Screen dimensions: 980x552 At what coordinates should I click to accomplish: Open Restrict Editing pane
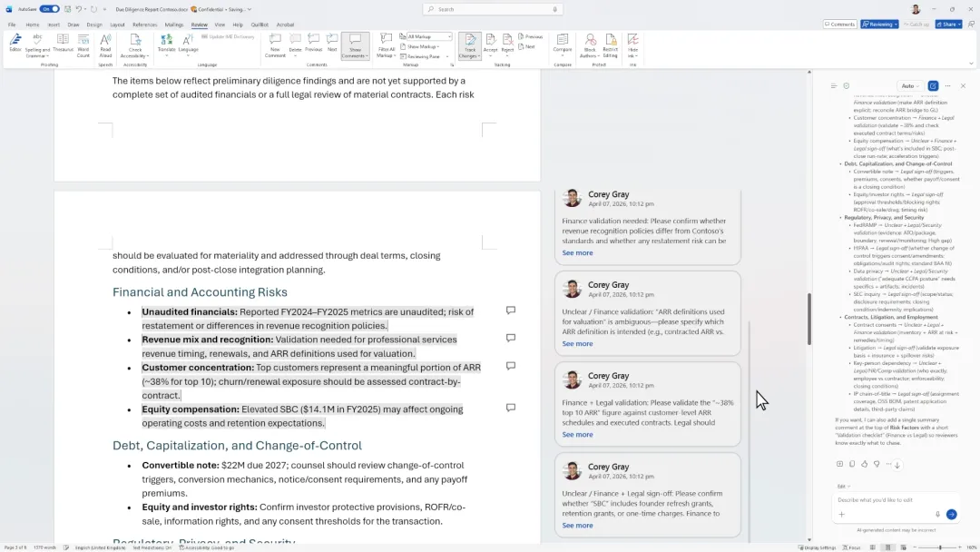coord(610,45)
